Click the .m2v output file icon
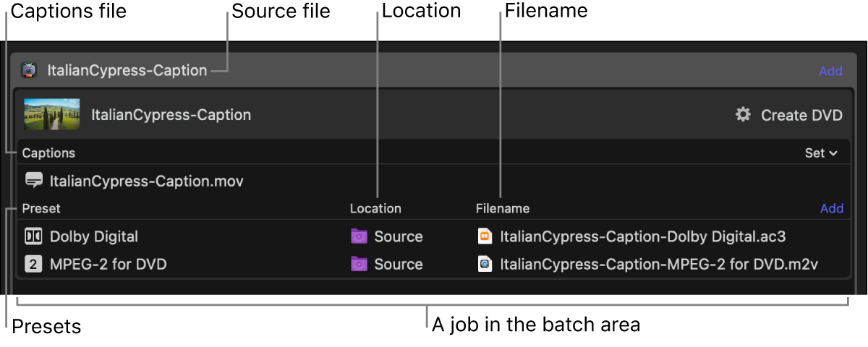Image resolution: width=868 pixels, height=347 pixels. pos(485,264)
